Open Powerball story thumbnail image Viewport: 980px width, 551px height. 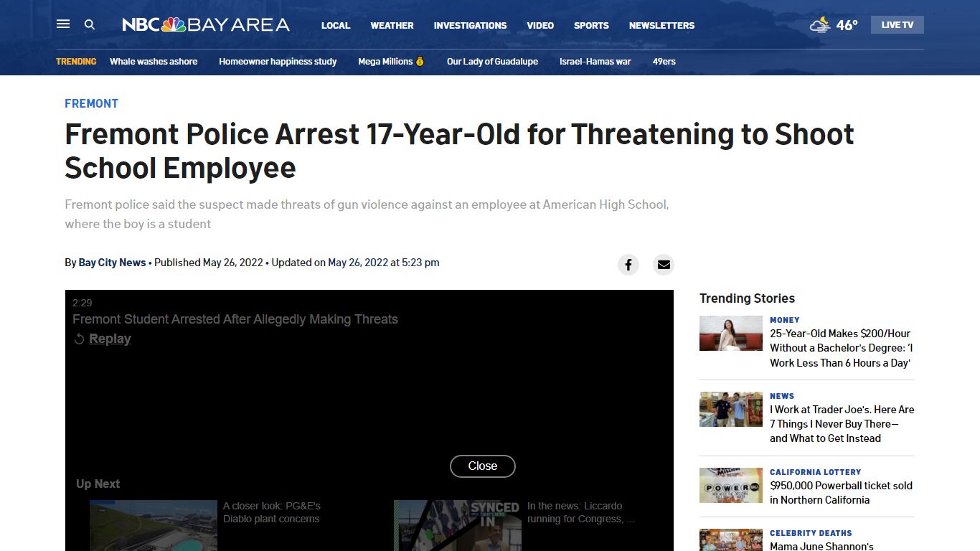pyautogui.click(x=731, y=486)
